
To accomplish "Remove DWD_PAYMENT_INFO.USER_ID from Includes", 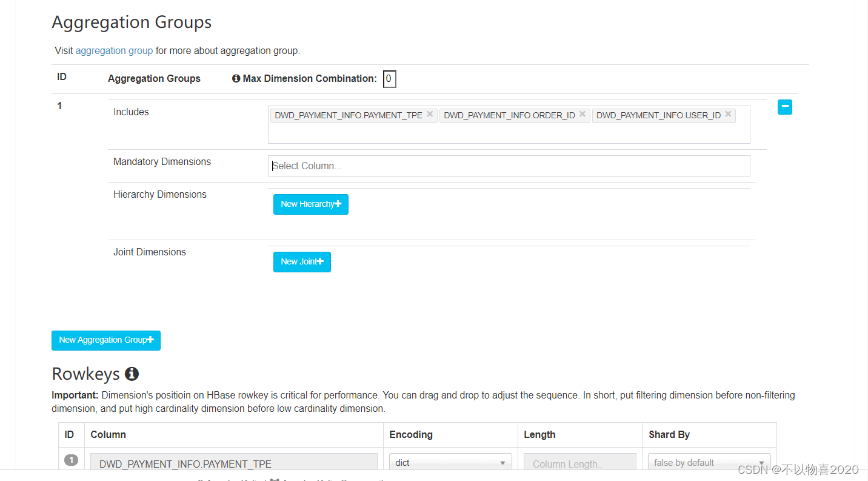I will (728, 114).
